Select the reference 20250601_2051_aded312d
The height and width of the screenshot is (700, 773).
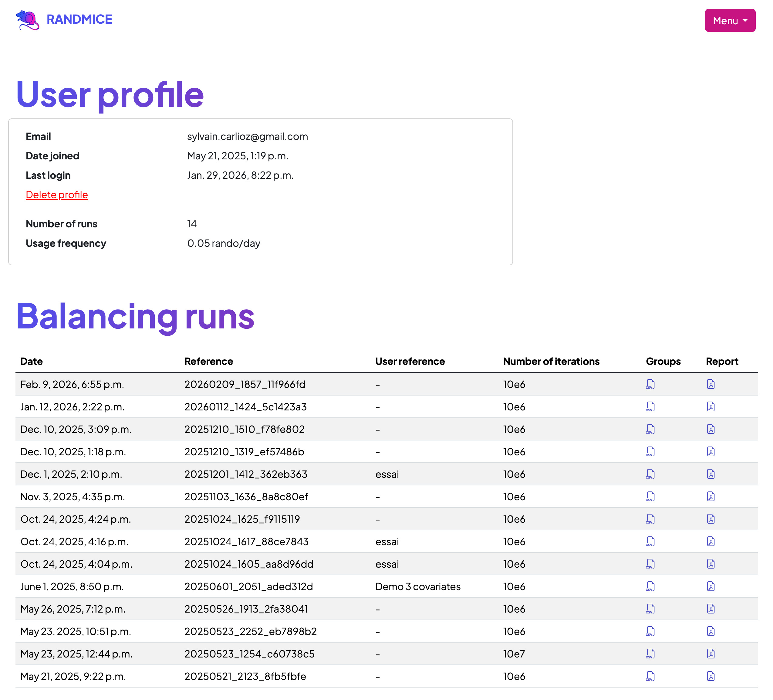click(x=249, y=586)
